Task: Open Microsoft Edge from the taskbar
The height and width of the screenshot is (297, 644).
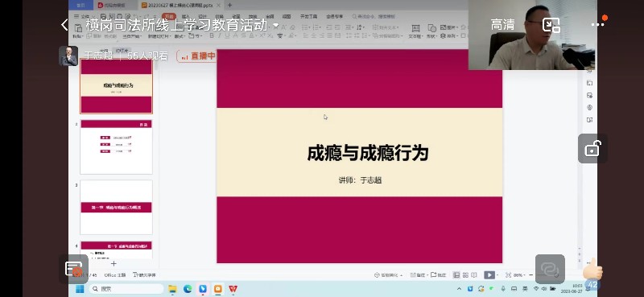Action: click(x=188, y=289)
